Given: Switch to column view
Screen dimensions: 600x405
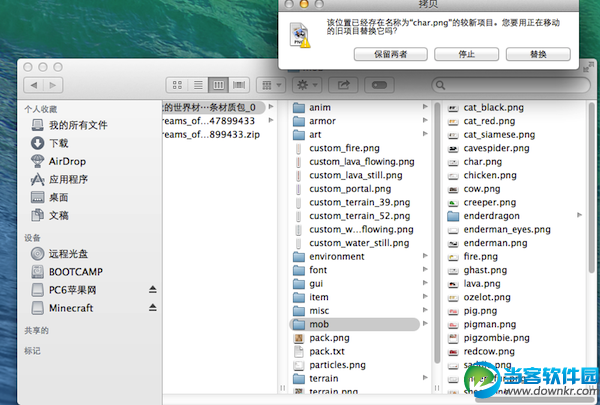Looking at the screenshot, I should pyautogui.click(x=218, y=85).
